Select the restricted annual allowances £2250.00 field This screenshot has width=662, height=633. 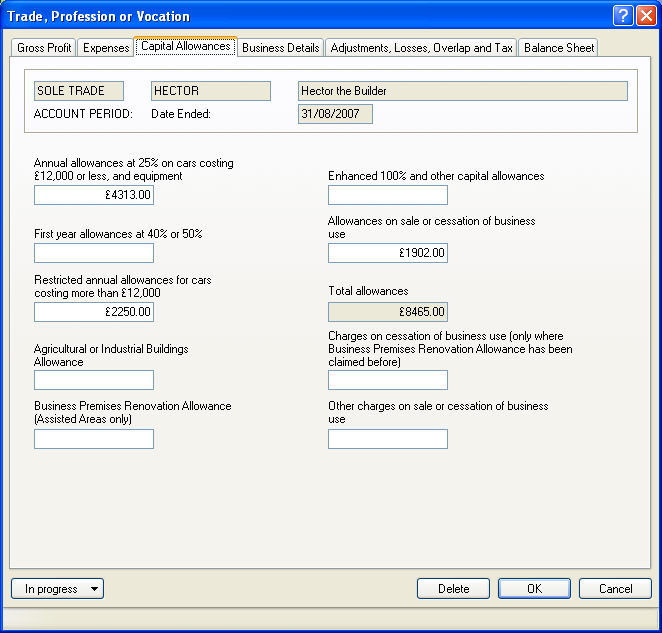pos(94,312)
